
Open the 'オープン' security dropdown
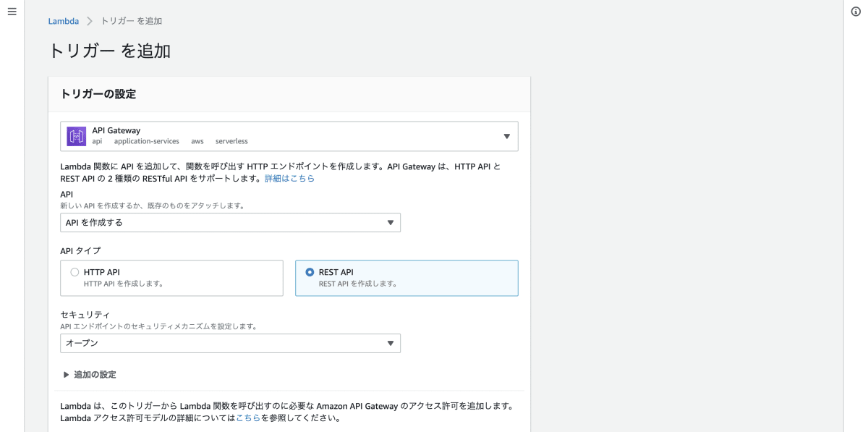click(230, 343)
